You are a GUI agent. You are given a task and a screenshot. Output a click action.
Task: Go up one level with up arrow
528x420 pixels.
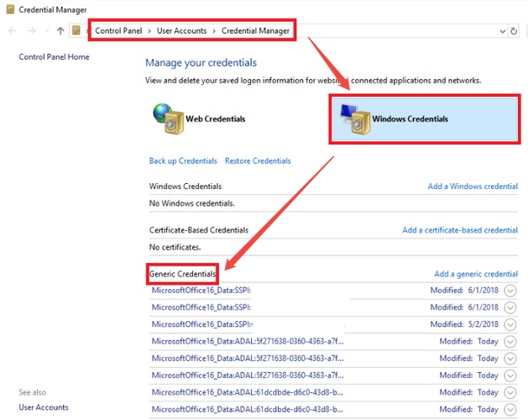tap(60, 31)
